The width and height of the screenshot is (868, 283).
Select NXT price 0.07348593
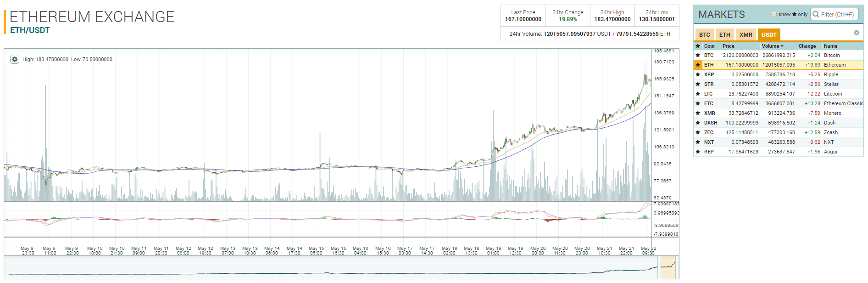coord(745,142)
